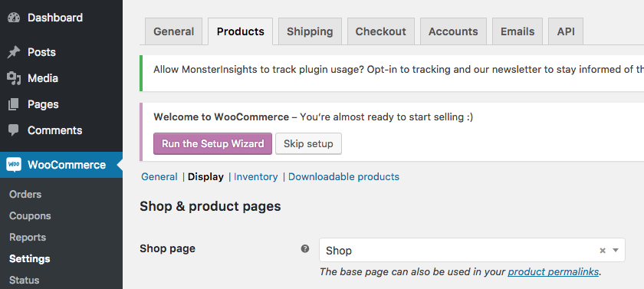Click the Dashboard gauge icon

coord(14,18)
